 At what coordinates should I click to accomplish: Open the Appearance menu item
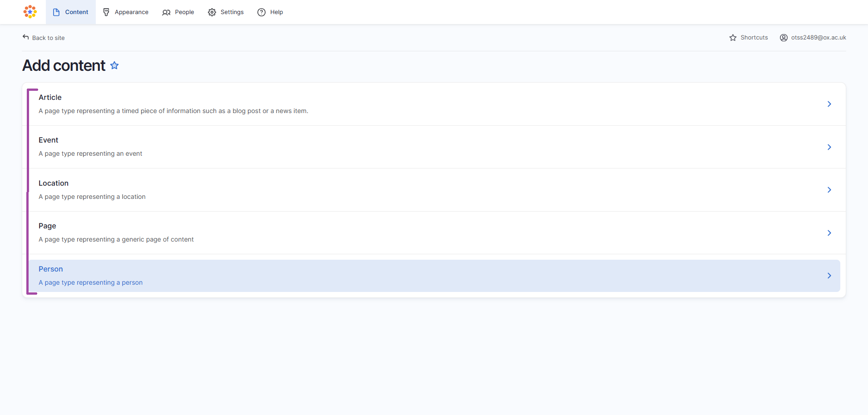point(131,12)
